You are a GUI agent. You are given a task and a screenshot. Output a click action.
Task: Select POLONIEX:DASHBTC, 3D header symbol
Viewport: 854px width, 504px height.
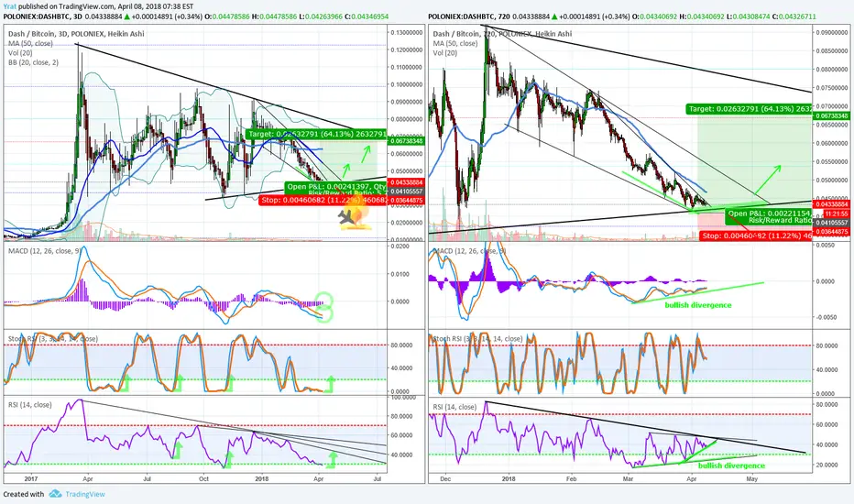coord(42,16)
